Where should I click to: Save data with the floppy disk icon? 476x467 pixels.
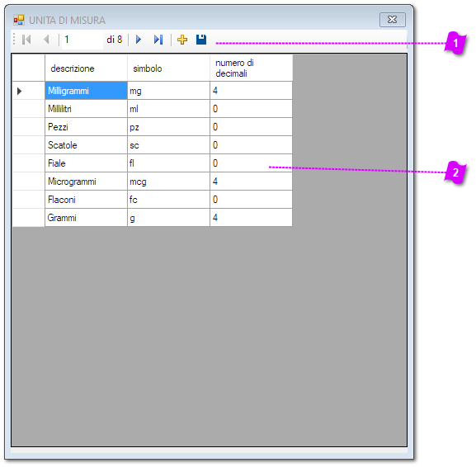pyautogui.click(x=201, y=40)
